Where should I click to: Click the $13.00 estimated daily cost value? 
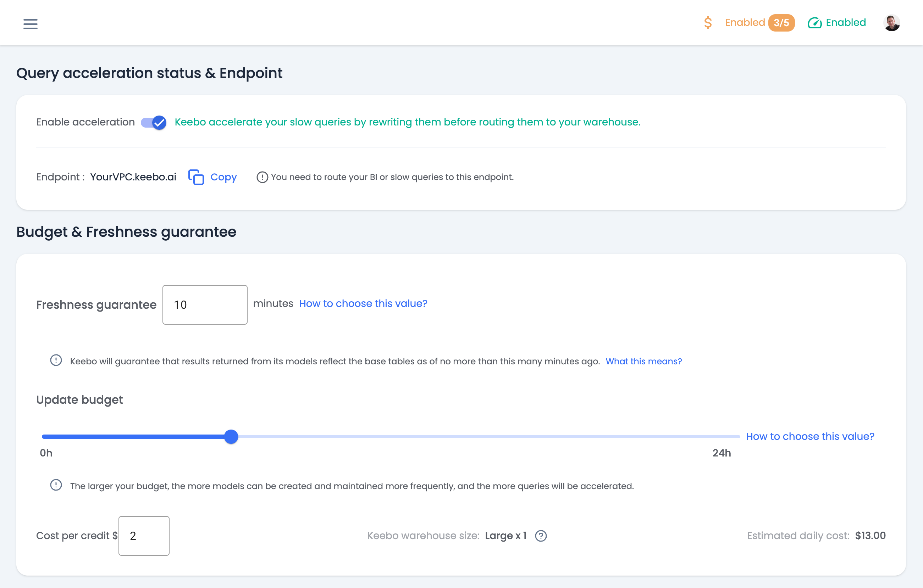[871, 536]
